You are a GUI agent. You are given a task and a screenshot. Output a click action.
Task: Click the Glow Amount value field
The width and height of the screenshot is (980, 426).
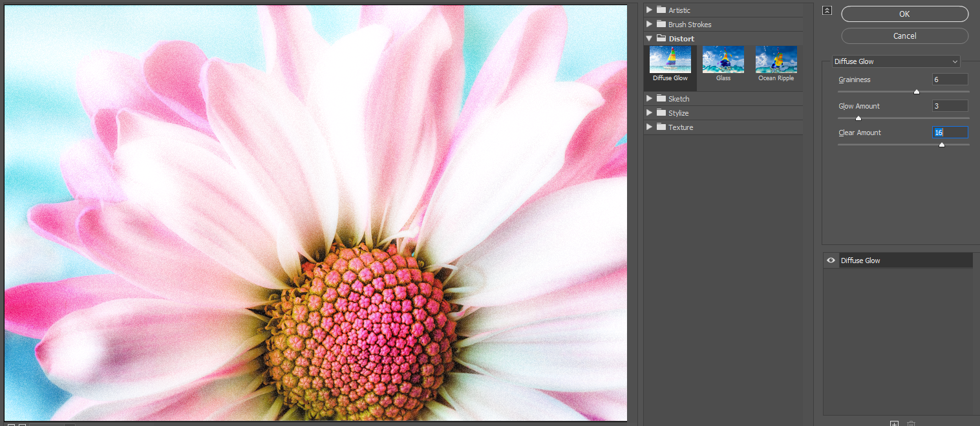tap(950, 106)
